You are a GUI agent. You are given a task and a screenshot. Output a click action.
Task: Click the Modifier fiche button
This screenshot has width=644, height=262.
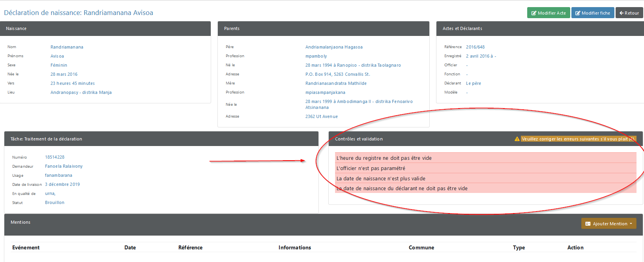593,13
